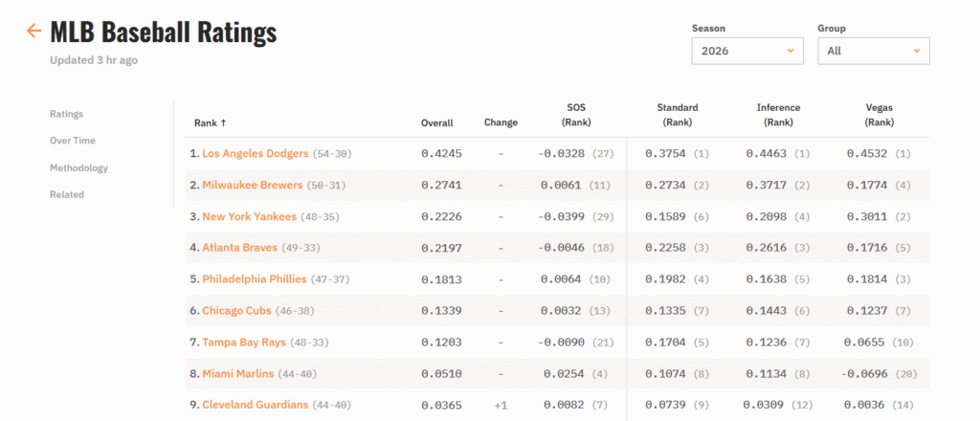Open the Chicago Cubs team link
The width and height of the screenshot is (980, 421).
pos(237,311)
